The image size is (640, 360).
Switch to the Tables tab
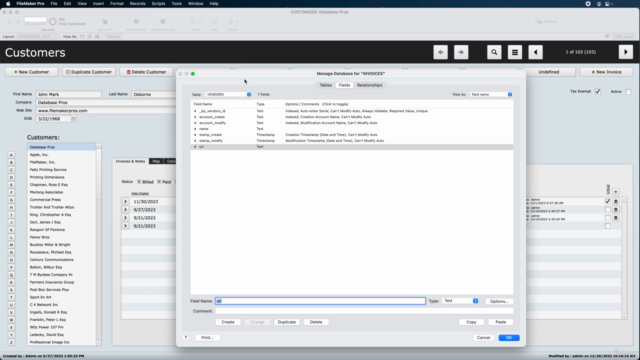coord(325,85)
